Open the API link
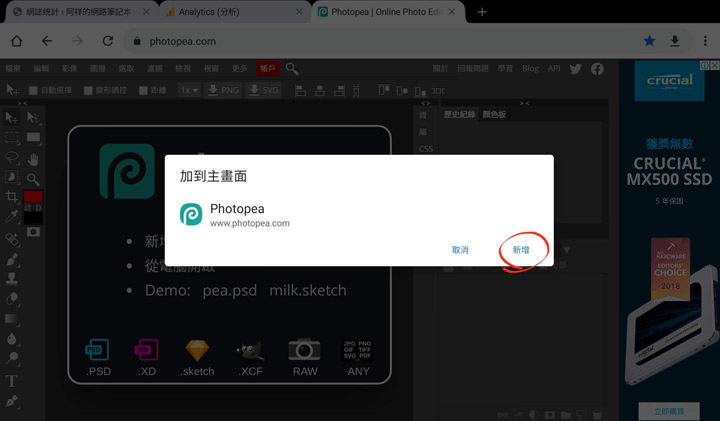The width and height of the screenshot is (720, 421). coord(554,68)
